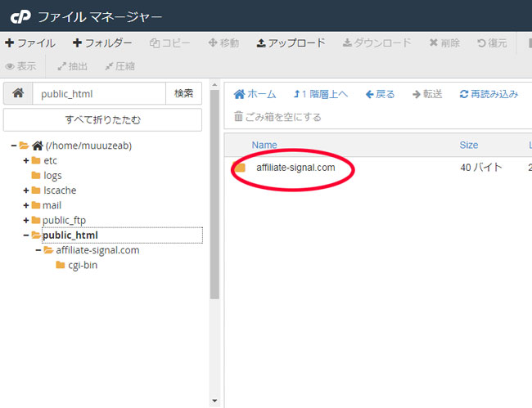Click the コピー copy toolbar item

(169, 43)
